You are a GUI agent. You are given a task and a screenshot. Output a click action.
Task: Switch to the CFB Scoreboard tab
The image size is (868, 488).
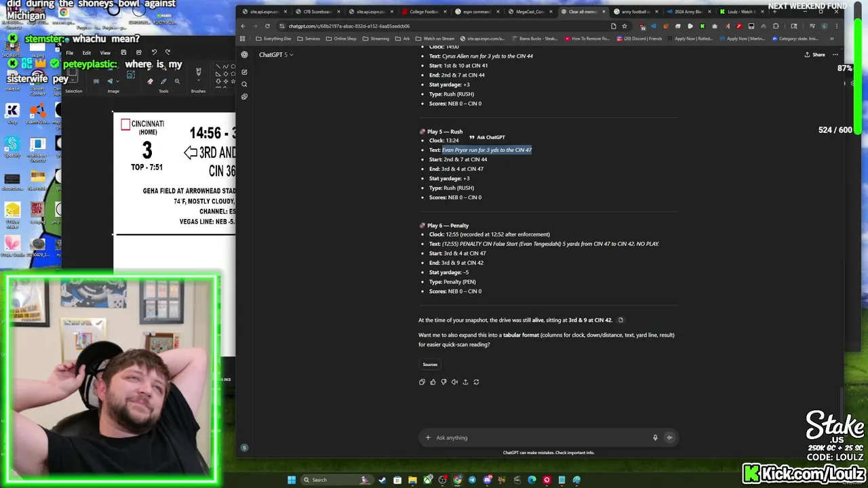(319, 12)
